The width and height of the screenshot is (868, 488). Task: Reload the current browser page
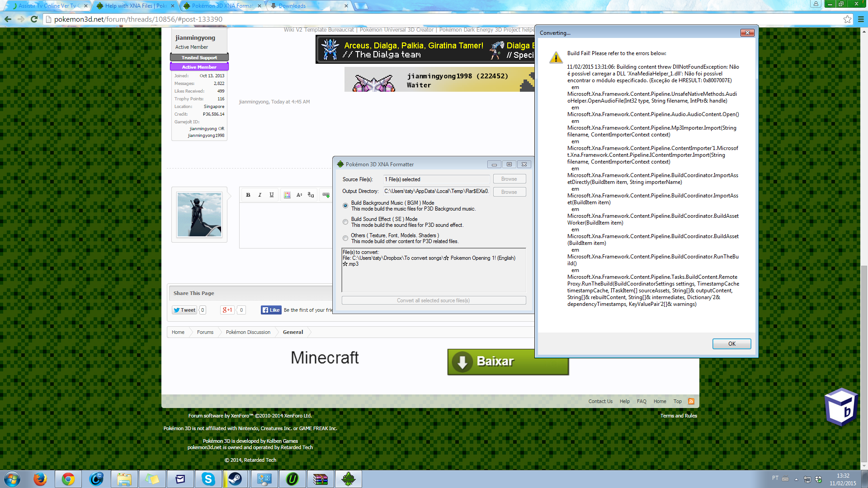point(34,19)
